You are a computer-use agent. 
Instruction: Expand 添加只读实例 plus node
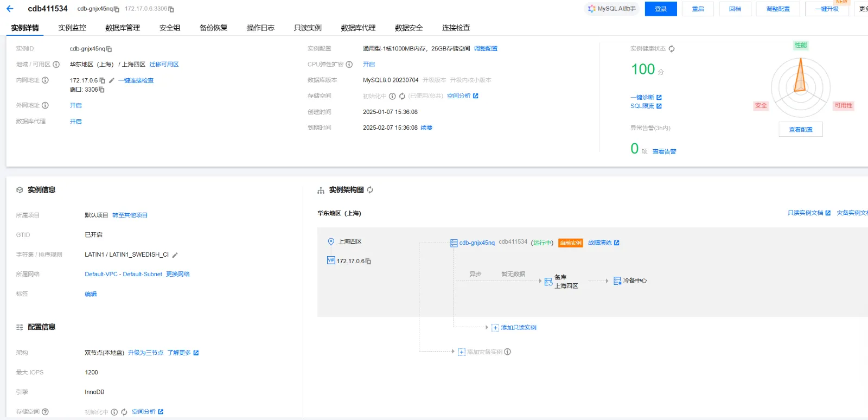(495, 328)
